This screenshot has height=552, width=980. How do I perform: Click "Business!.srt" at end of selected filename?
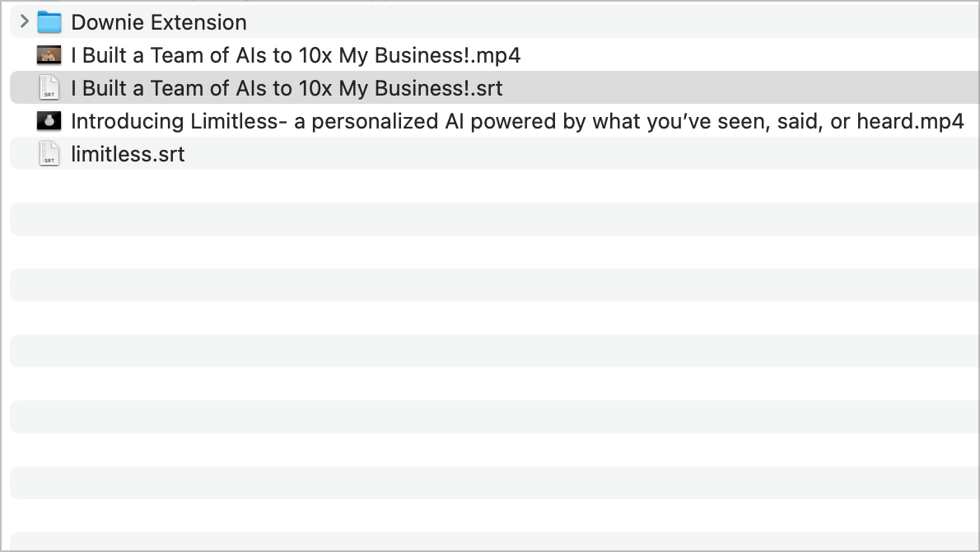point(439,88)
